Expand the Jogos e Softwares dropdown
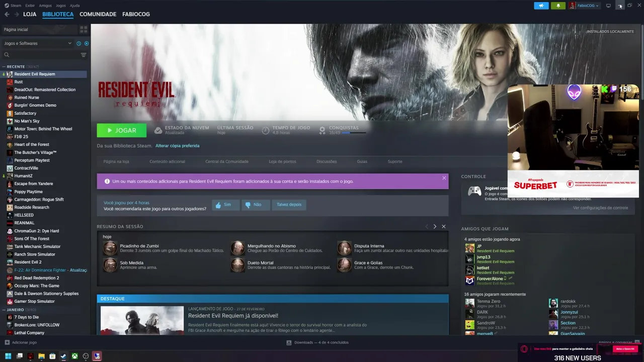 [38, 43]
